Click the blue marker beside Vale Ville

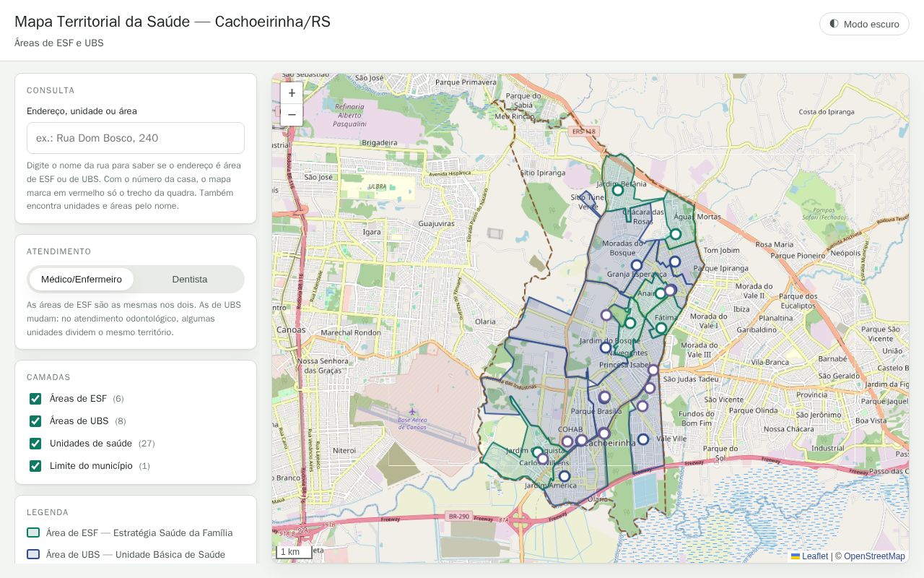pyautogui.click(x=643, y=439)
